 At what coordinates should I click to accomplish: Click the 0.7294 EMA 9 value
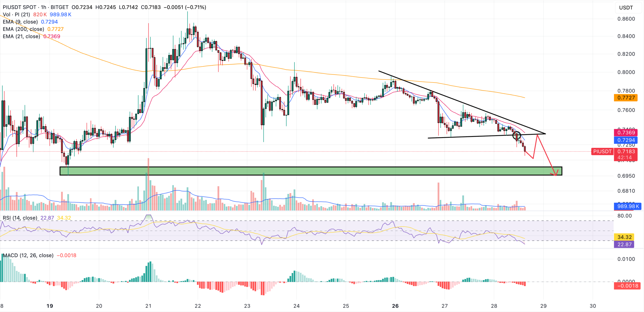49,22
